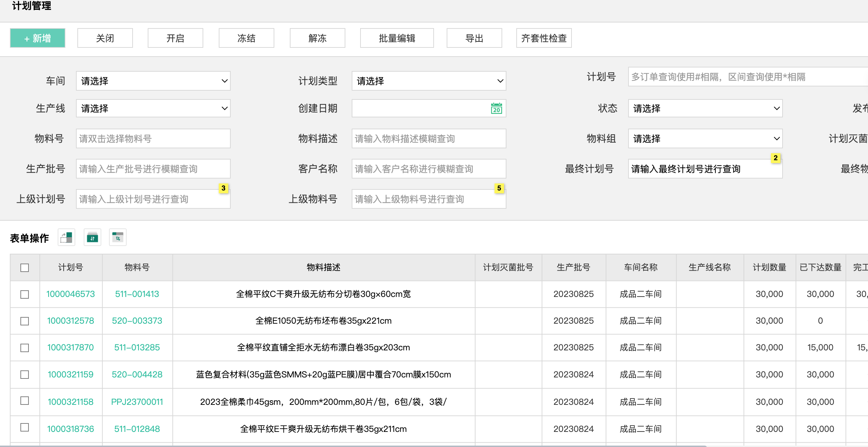Image resolution: width=868 pixels, height=447 pixels.
Task: Click the 解冻 button
Action: [318, 38]
